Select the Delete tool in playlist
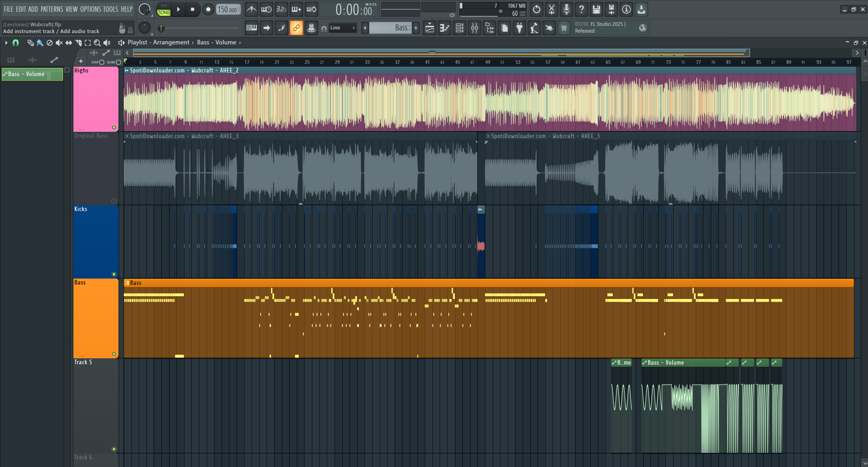Image resolution: width=868 pixels, height=467 pixels. point(49,43)
